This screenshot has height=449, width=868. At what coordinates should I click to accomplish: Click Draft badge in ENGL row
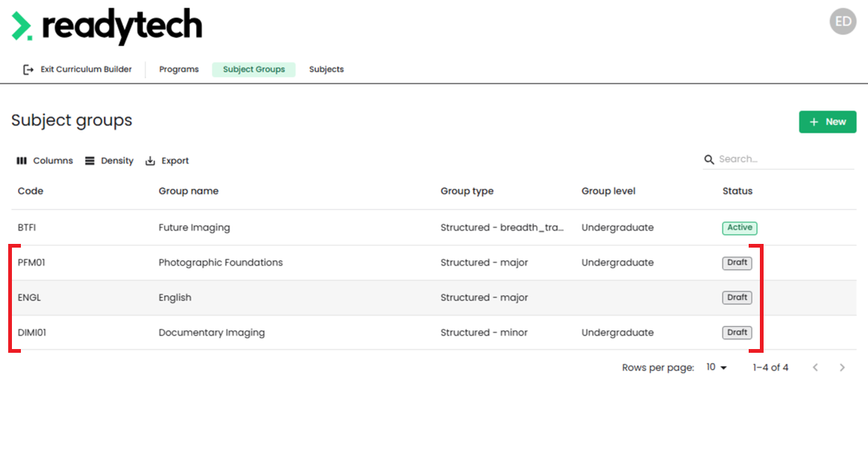(x=737, y=298)
